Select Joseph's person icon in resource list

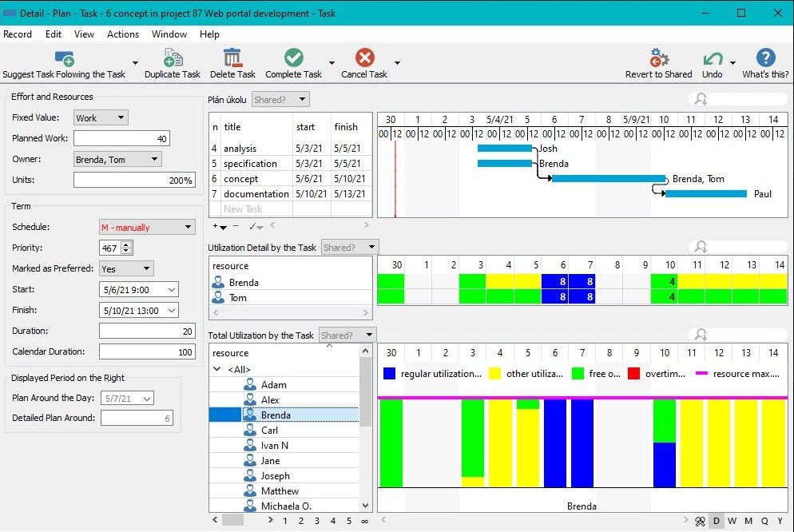250,476
